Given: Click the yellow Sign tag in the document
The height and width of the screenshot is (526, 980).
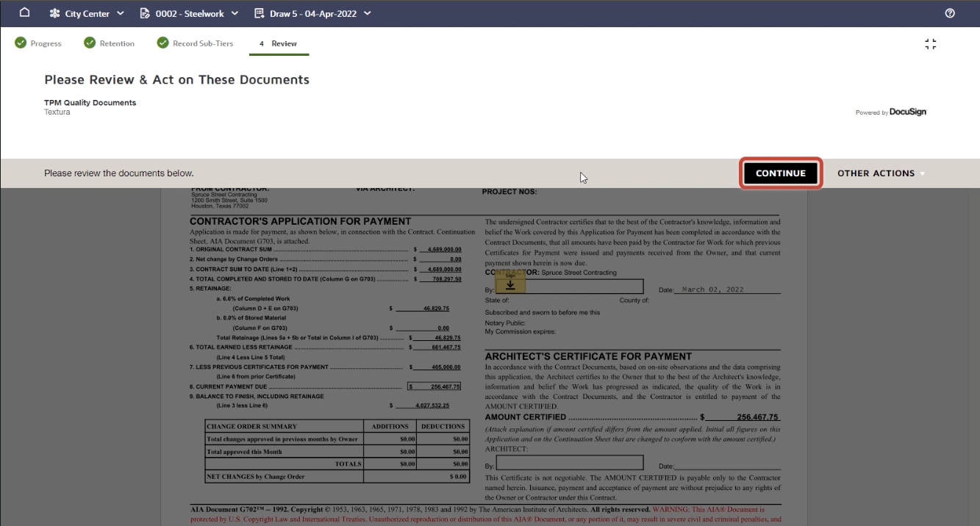Looking at the screenshot, I should 510,284.
